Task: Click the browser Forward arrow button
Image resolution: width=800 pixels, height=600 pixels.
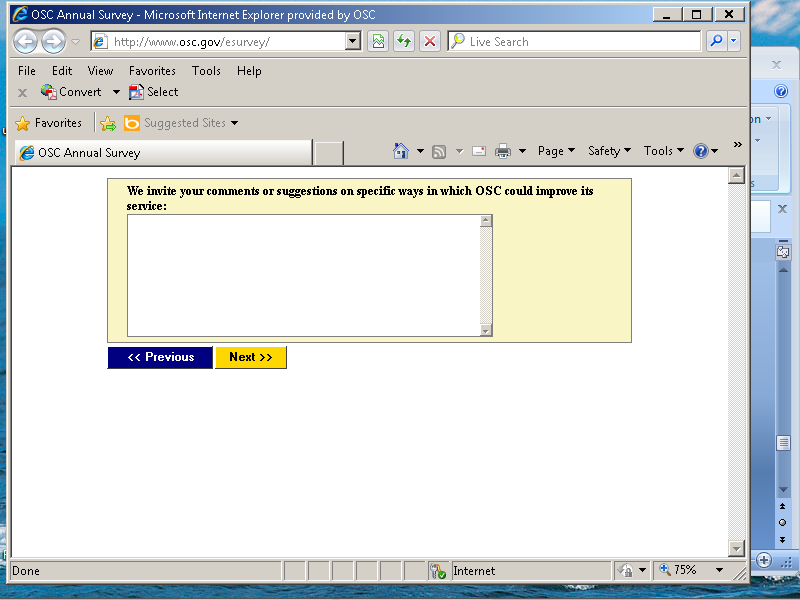Action: (x=54, y=41)
